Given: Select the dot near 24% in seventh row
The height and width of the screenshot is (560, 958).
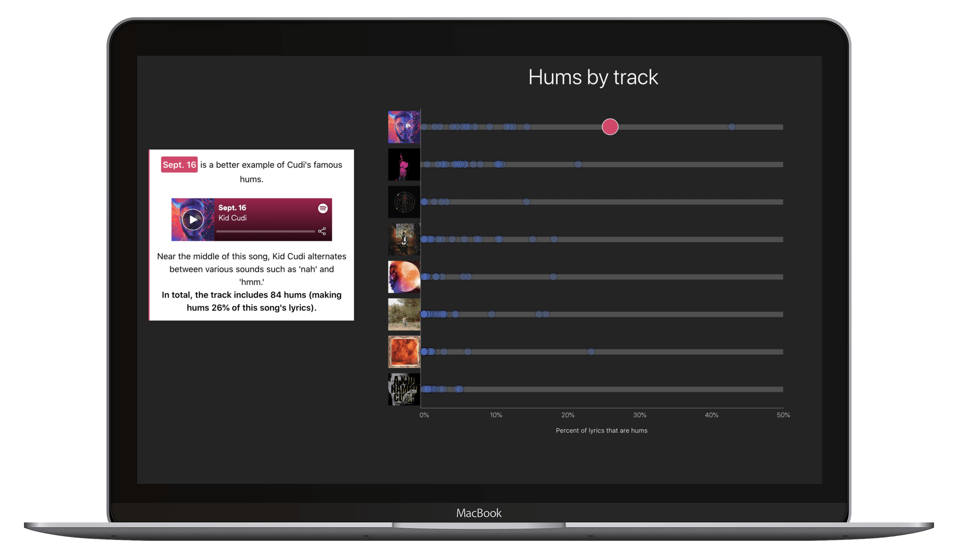Looking at the screenshot, I should (x=591, y=352).
